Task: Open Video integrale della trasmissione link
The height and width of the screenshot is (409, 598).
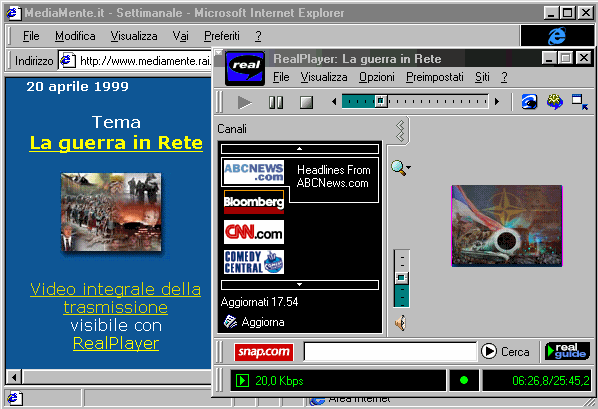Action: (x=115, y=298)
